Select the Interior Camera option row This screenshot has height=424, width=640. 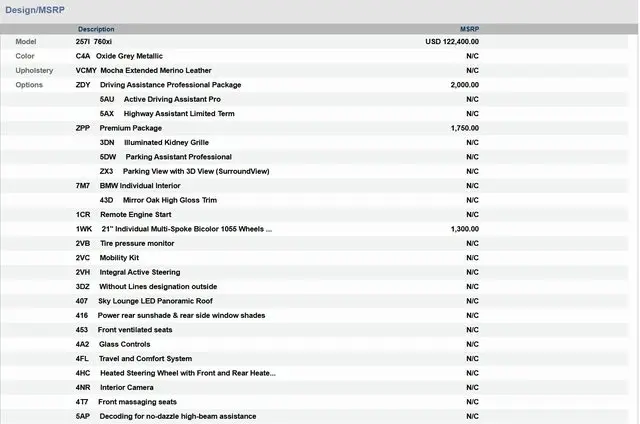[126, 387]
